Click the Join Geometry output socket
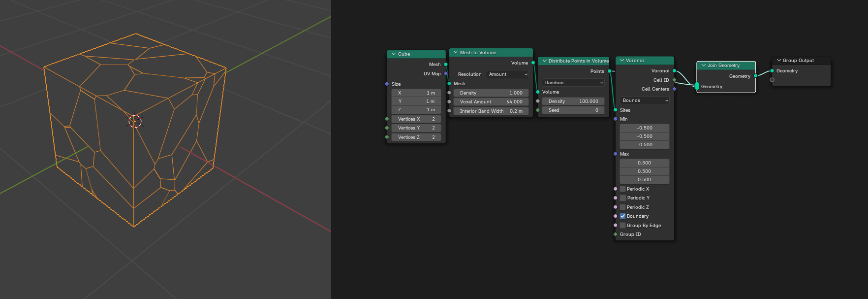868x299 pixels. 756,76
